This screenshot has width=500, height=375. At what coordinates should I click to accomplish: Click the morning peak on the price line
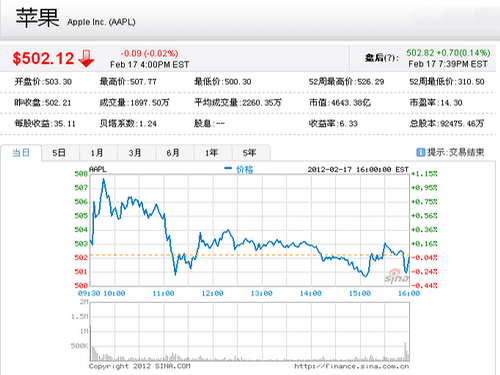[104, 180]
